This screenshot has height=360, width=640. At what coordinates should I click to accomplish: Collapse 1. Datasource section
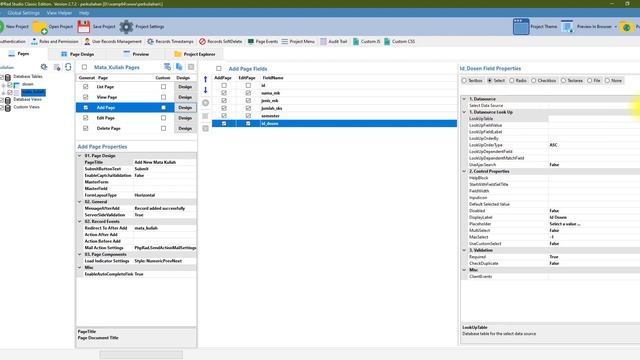pyautogui.click(x=464, y=99)
